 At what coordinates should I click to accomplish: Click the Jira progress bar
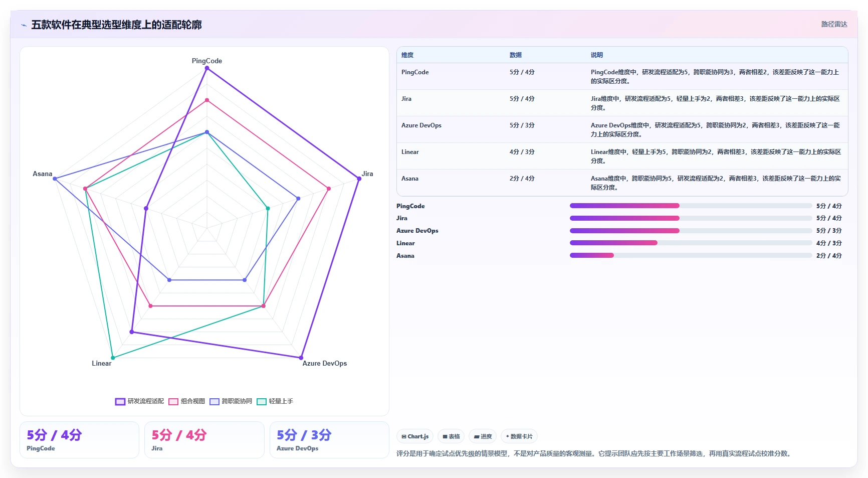point(691,218)
